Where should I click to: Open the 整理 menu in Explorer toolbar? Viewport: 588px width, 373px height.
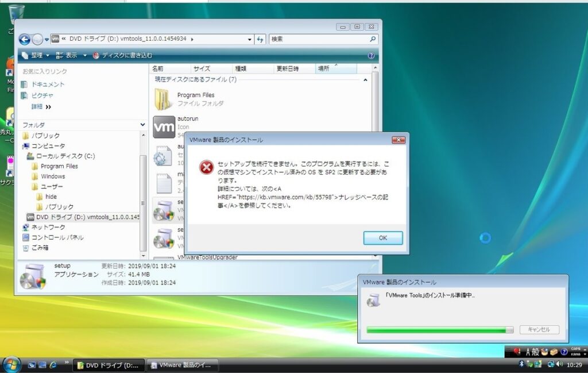pos(36,56)
